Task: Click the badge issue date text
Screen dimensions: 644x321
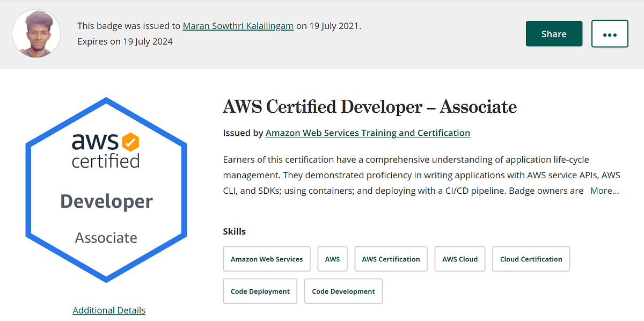Action: point(330,25)
